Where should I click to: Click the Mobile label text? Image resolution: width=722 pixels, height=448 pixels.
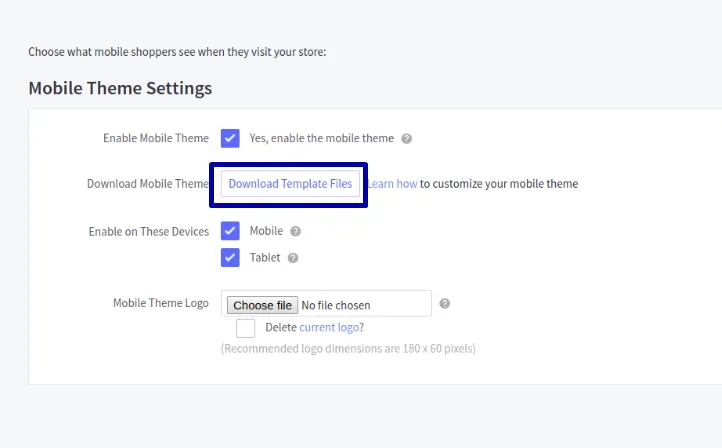pyautogui.click(x=266, y=231)
